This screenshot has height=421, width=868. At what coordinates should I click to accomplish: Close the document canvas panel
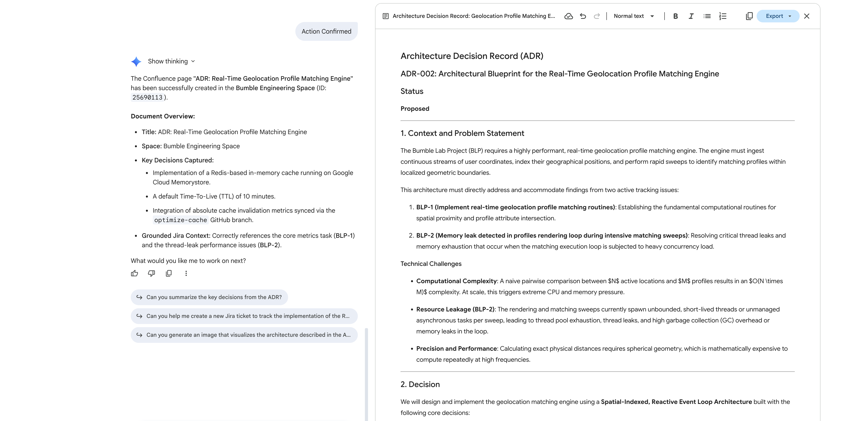point(807,16)
